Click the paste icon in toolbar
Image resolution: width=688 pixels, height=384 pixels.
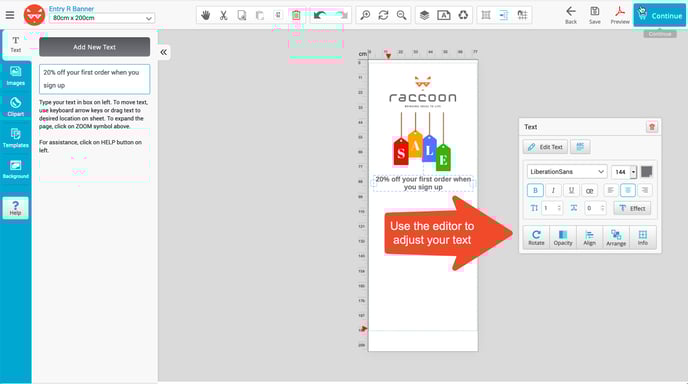(x=260, y=15)
